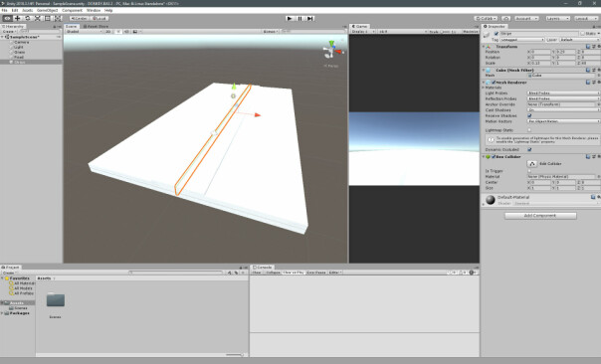Open the Component menu
The width and height of the screenshot is (601, 364).
coord(72,10)
